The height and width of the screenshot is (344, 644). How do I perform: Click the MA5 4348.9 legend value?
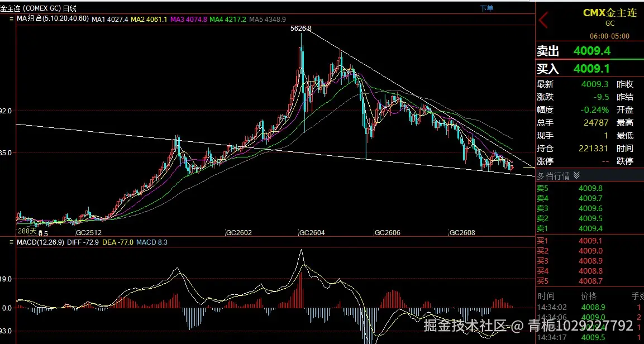coord(268,20)
